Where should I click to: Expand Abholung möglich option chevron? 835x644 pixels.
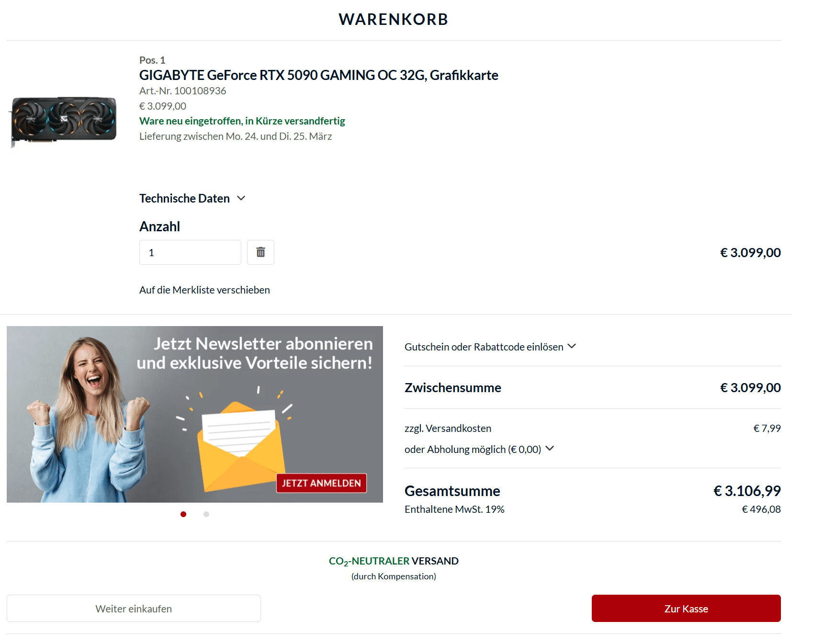550,449
